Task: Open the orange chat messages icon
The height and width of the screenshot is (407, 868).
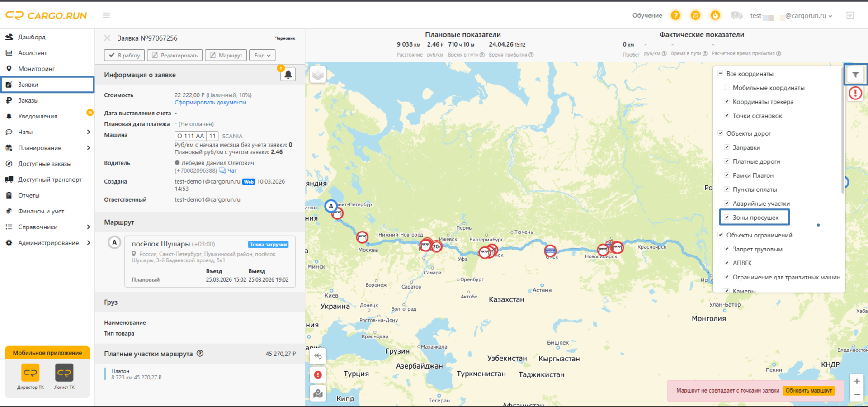Action: tap(695, 15)
